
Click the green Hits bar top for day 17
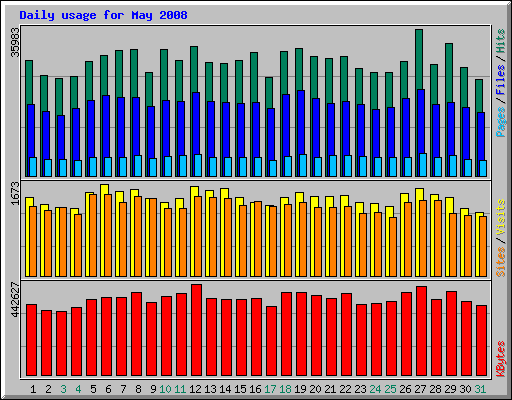pyautogui.click(x=269, y=93)
